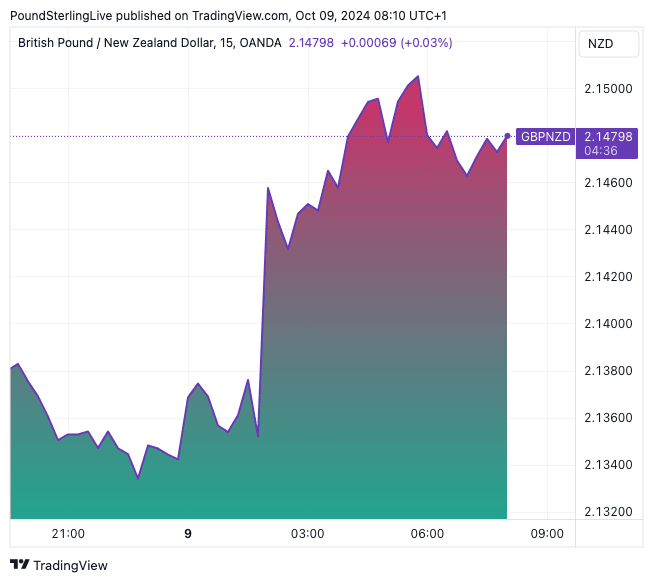Image resolution: width=653 pixels, height=582 pixels.
Task: Click the +0.00069 (+0.03%) change value
Action: [x=396, y=43]
